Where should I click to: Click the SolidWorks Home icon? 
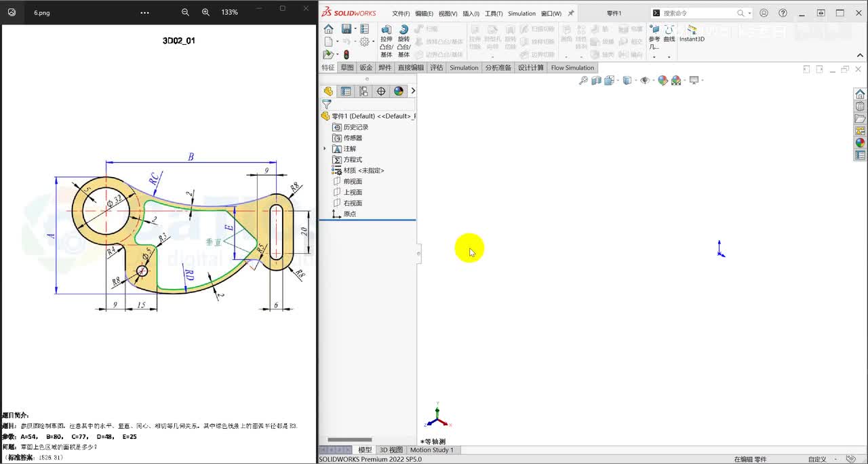(x=328, y=28)
